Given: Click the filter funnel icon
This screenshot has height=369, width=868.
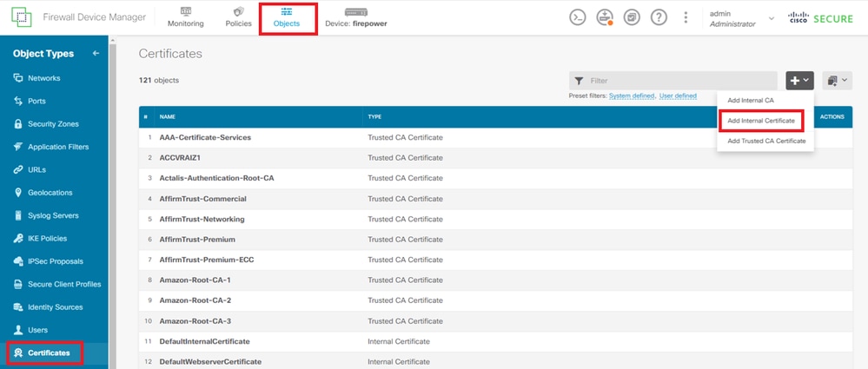Looking at the screenshot, I should pos(579,81).
